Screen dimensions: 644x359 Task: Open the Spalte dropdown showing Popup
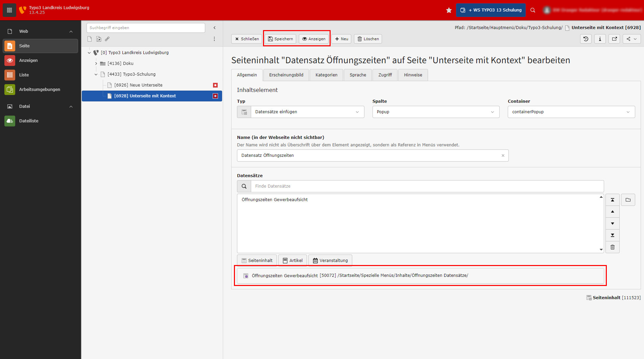[435, 112]
